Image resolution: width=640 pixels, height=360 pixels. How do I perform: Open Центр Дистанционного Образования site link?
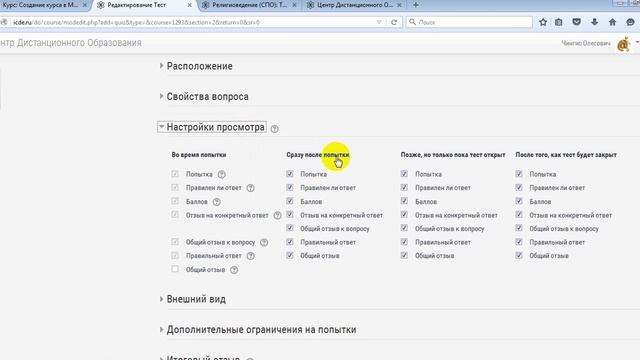[x=71, y=43]
